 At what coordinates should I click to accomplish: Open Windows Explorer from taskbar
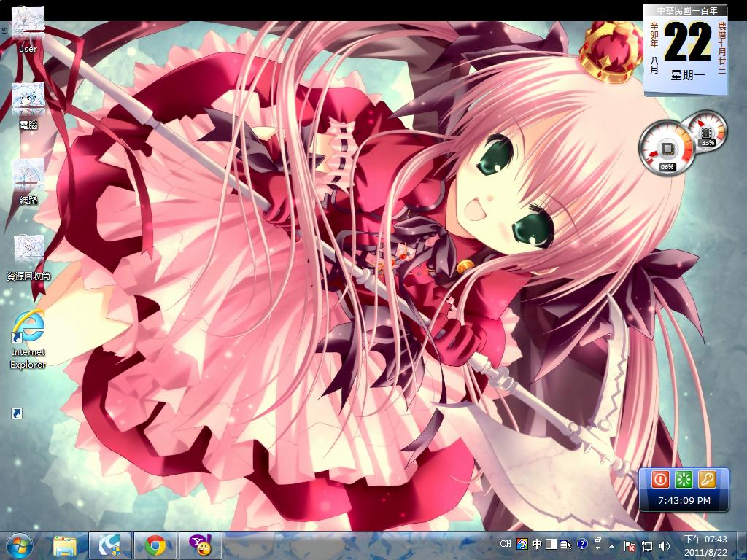pos(65,545)
